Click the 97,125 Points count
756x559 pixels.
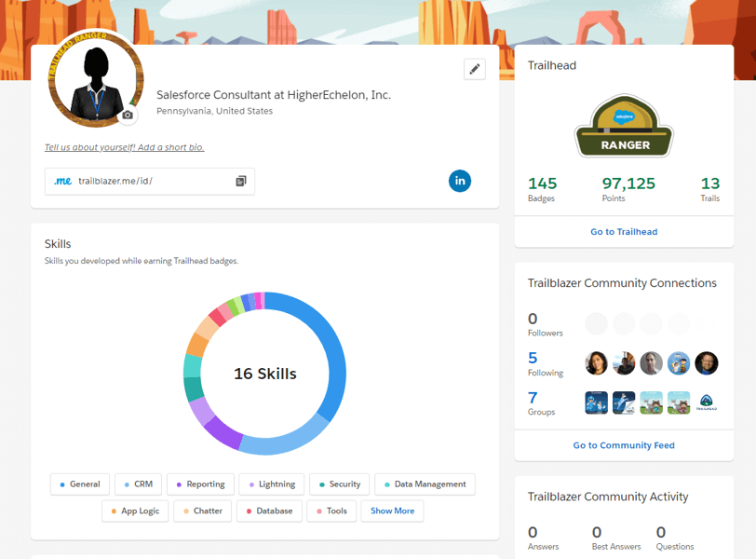628,184
